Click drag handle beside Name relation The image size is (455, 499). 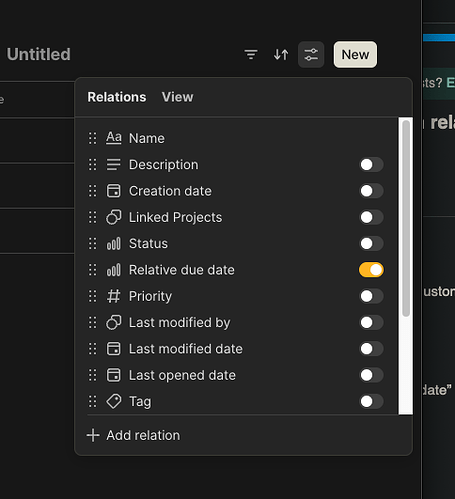[x=92, y=138]
